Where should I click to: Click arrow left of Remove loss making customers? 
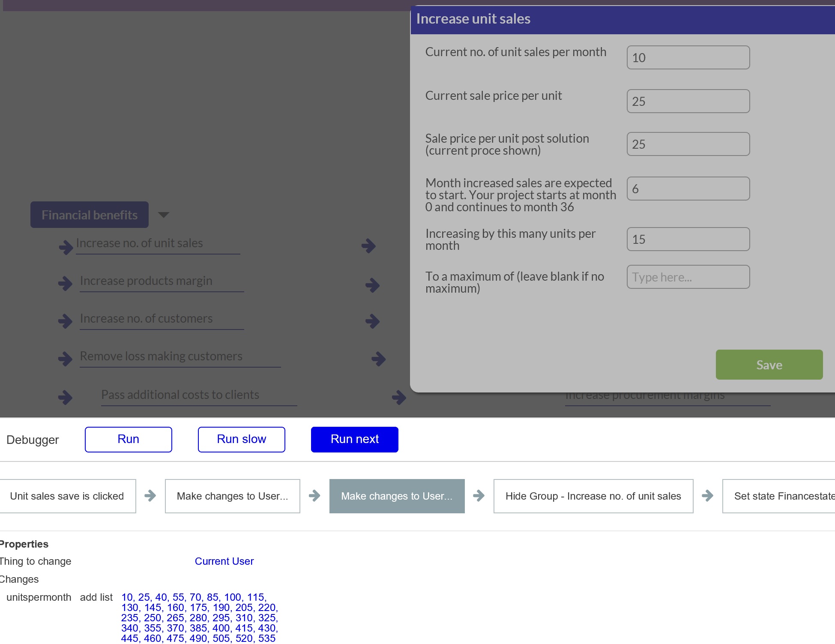[65, 359]
